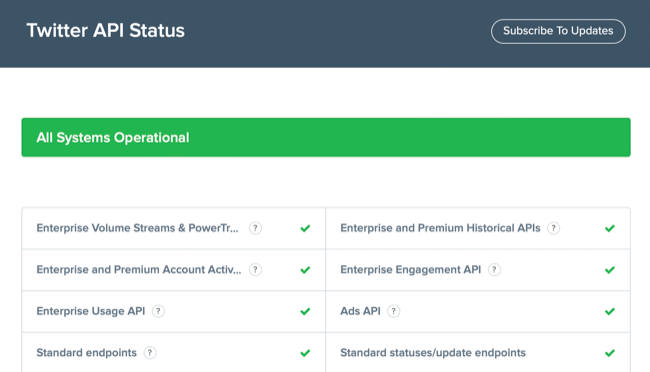The height and width of the screenshot is (372, 650).
Task: Open help icon beside Enterprise Volume Streams
Action: click(x=255, y=228)
